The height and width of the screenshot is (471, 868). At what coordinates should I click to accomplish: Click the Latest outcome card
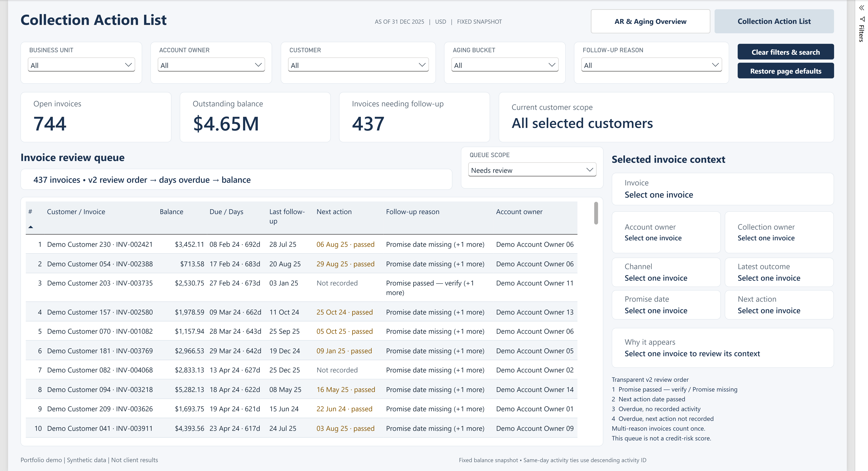(779, 272)
